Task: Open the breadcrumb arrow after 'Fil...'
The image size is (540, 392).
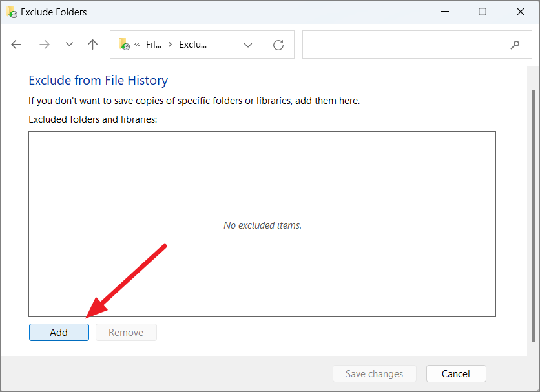Action: [170, 45]
